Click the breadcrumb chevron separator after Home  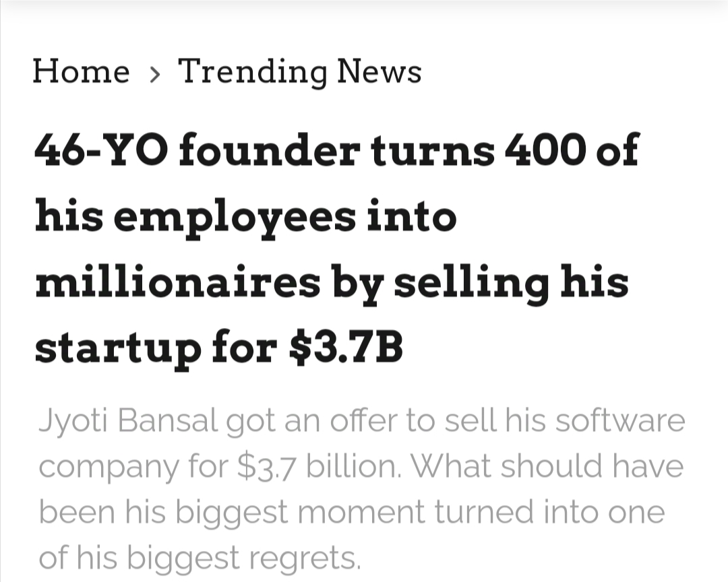pyautogui.click(x=155, y=73)
